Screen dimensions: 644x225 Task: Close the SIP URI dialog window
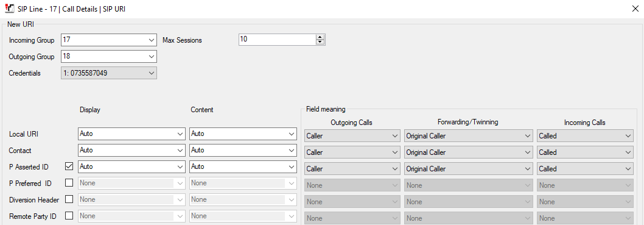634,9
